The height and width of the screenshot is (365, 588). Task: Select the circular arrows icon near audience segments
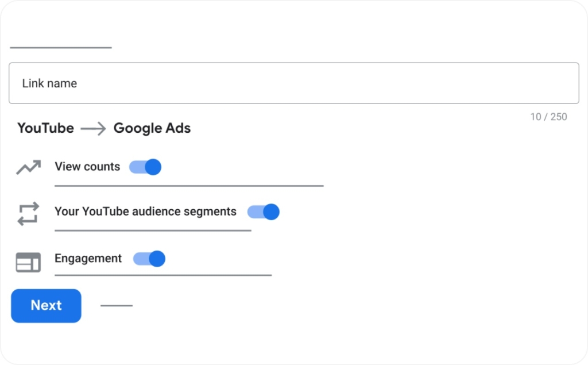click(27, 212)
